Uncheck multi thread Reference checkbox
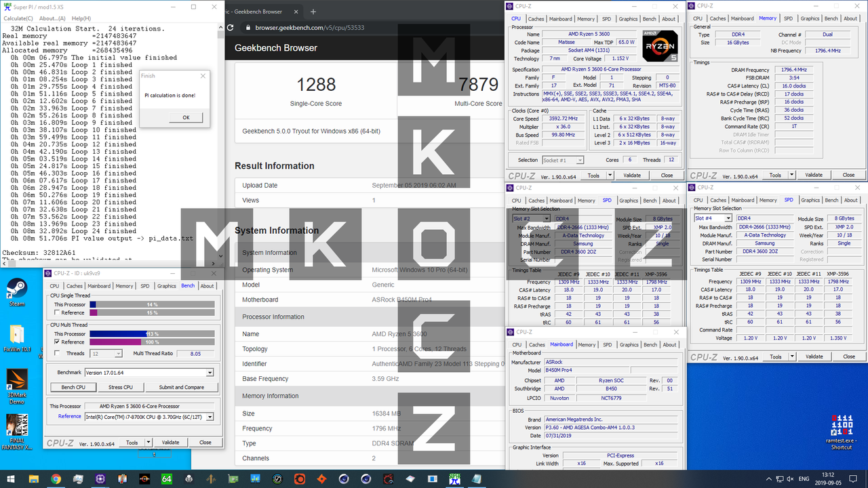 click(57, 342)
